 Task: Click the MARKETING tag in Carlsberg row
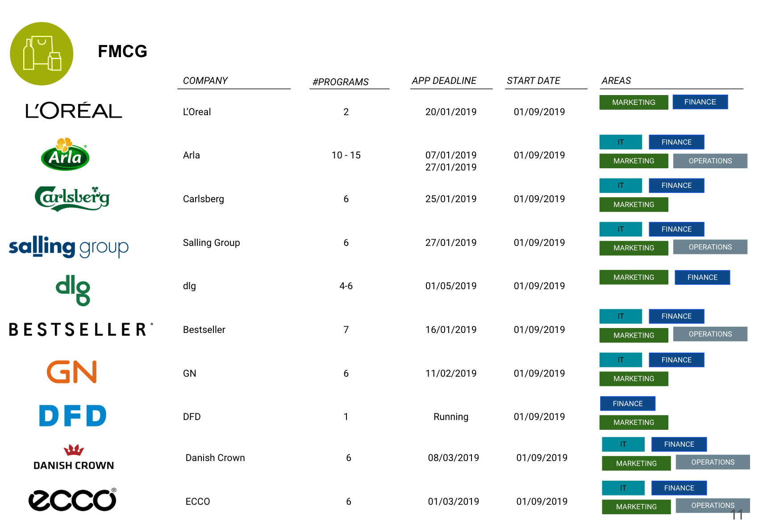click(634, 204)
